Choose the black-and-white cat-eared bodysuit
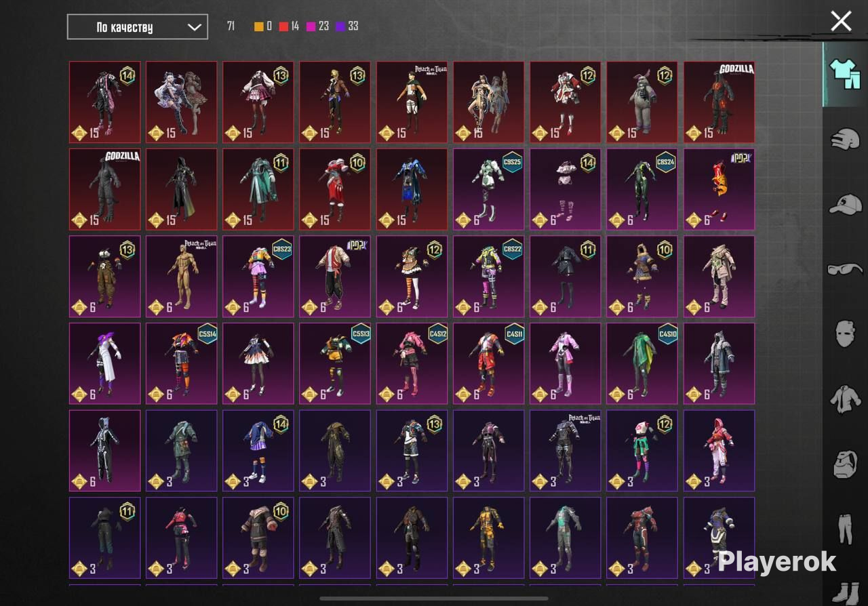This screenshot has width=868, height=606. click(x=105, y=451)
